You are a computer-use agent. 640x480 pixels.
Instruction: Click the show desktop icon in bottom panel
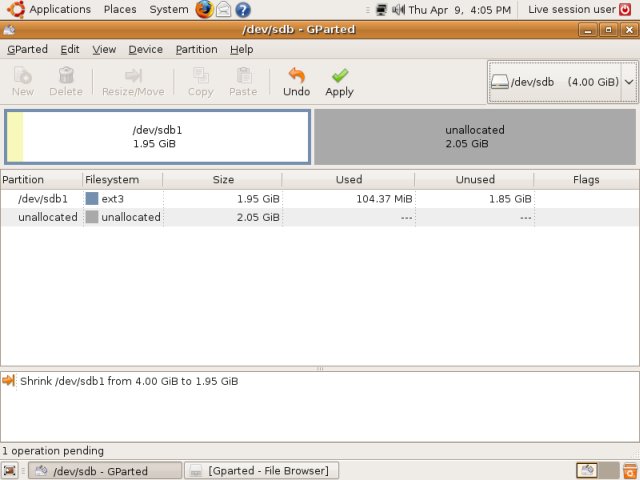(10, 471)
